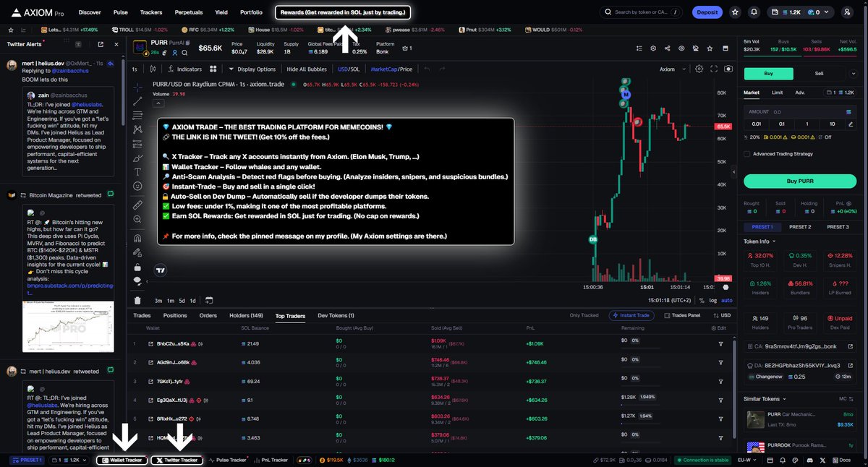Select the text annotation chart tool
The height and width of the screenshot is (467, 868).
click(x=137, y=172)
